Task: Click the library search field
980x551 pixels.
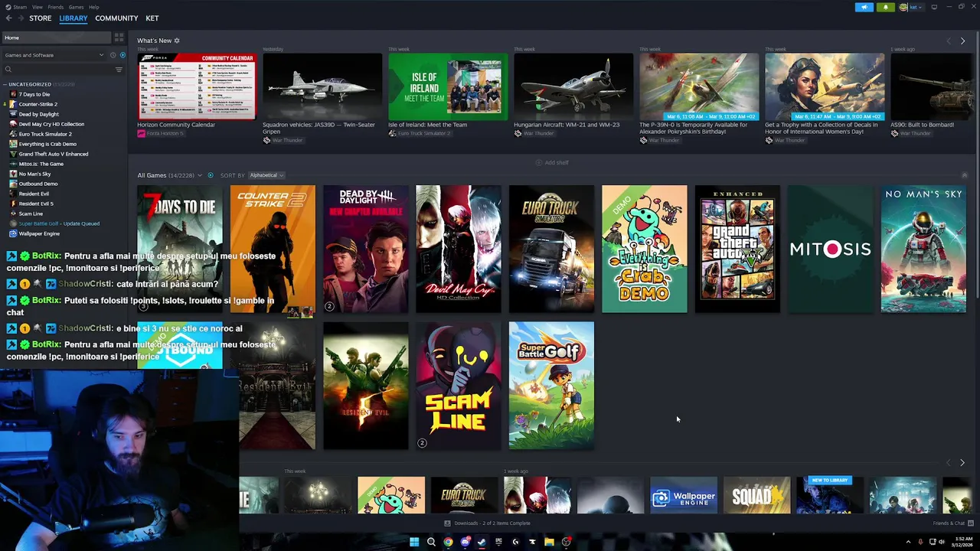Action: (57, 70)
